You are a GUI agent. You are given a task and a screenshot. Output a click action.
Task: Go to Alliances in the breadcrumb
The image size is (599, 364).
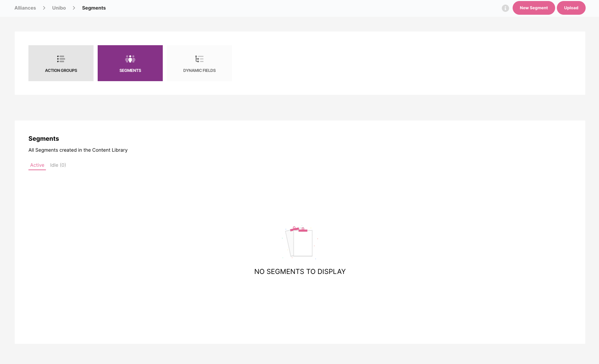point(25,8)
